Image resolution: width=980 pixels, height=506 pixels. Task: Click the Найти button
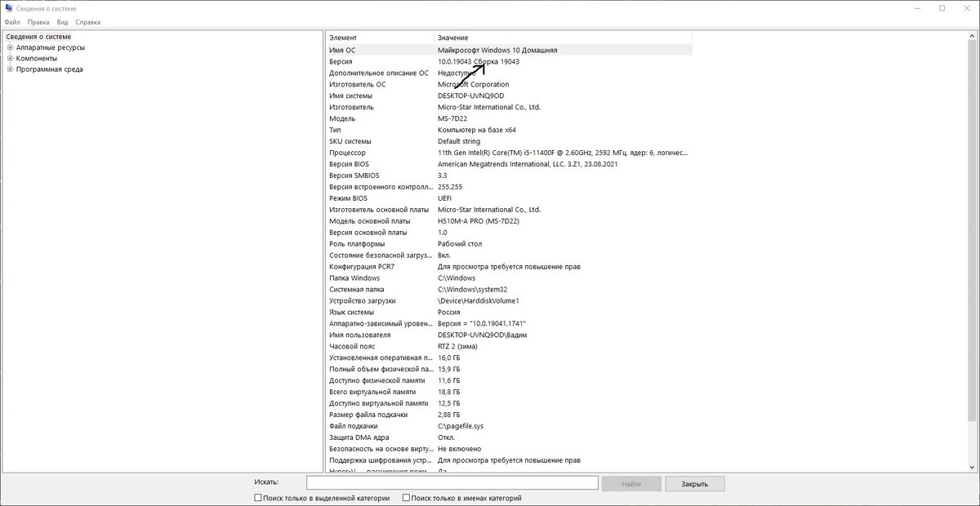[x=631, y=483]
